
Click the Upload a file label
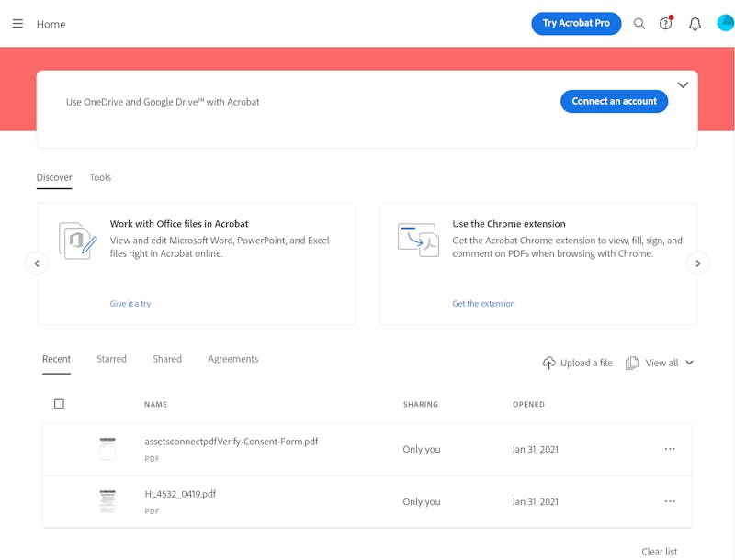click(x=586, y=363)
